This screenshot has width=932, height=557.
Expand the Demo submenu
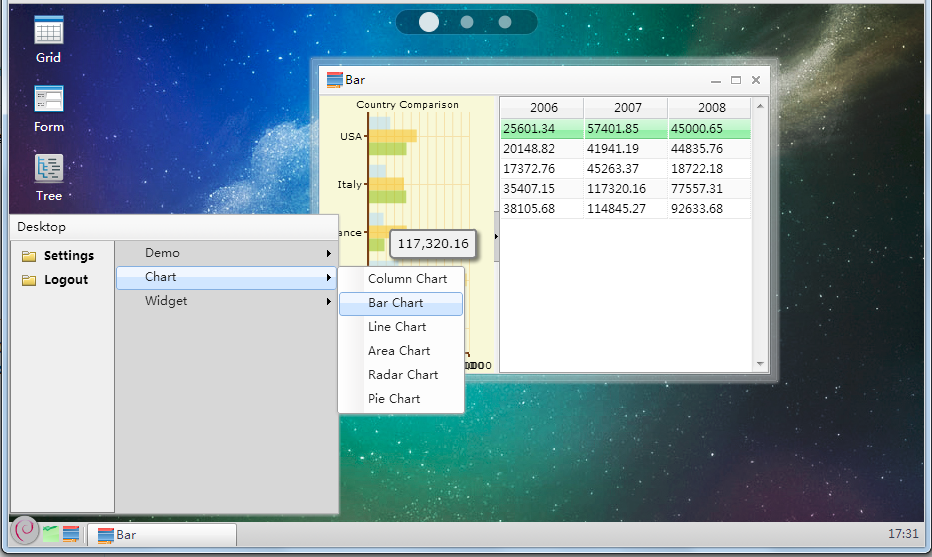[226, 253]
